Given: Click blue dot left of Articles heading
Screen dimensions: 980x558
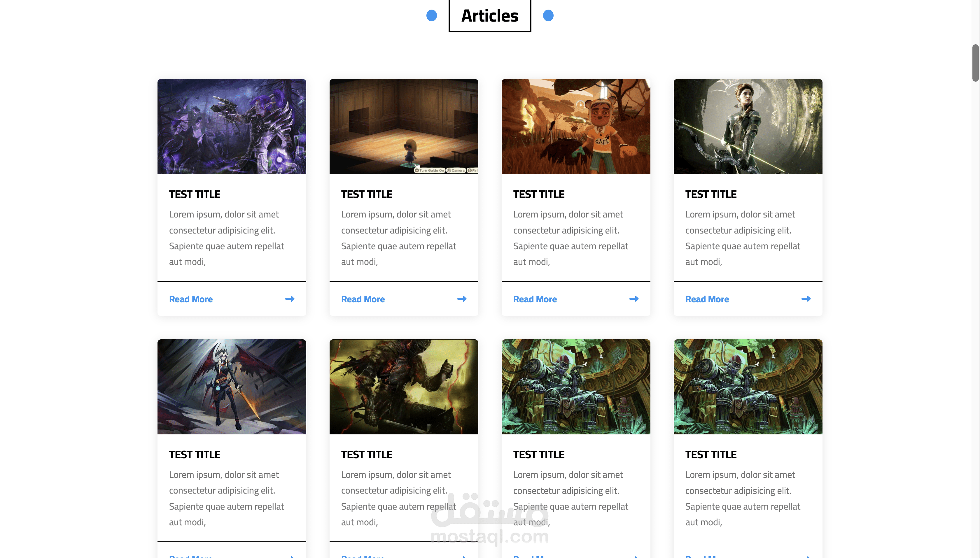Looking at the screenshot, I should point(432,16).
